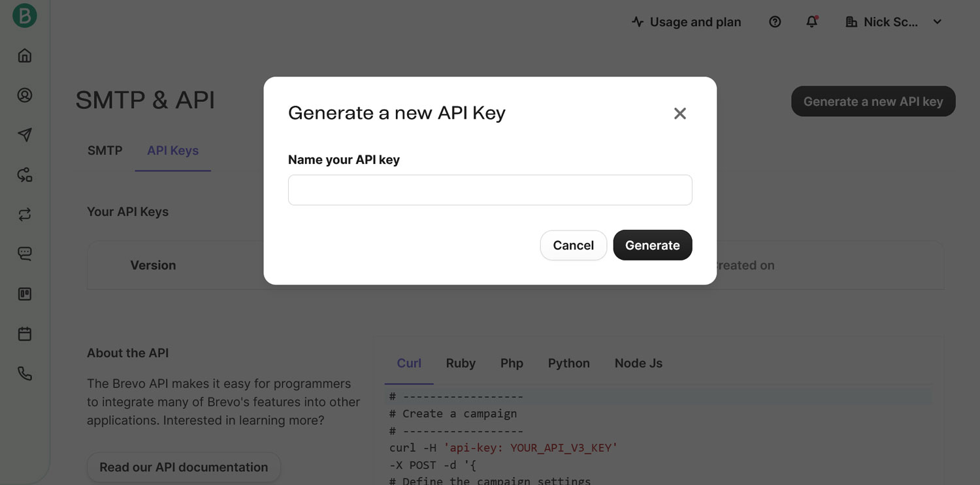980x485 pixels.
Task: Expand the Nick Sc... account dropdown
Action: 894,22
